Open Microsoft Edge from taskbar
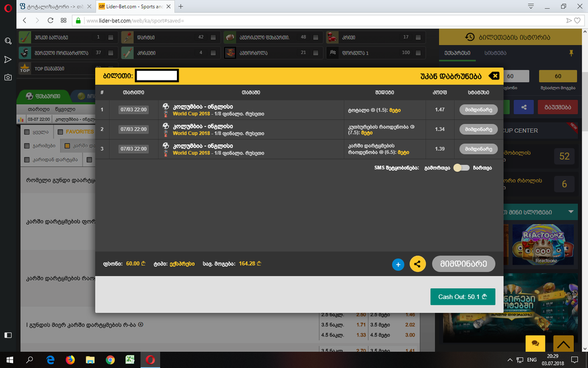Screen dimensions: 588x368 click(51, 360)
